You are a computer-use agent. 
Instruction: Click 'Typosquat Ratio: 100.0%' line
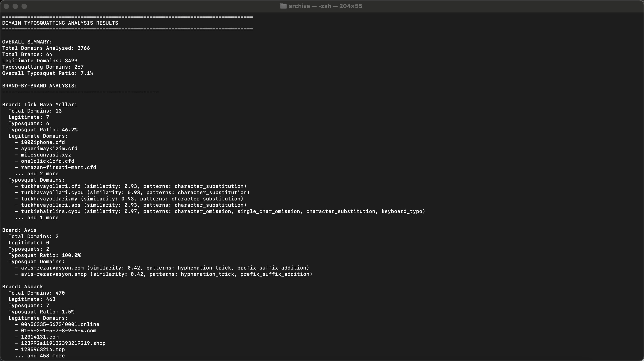point(45,255)
